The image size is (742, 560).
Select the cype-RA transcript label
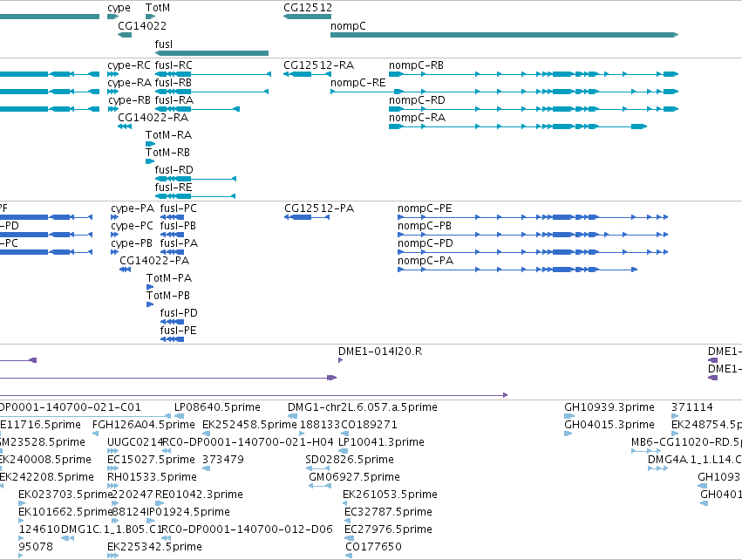pos(130,83)
